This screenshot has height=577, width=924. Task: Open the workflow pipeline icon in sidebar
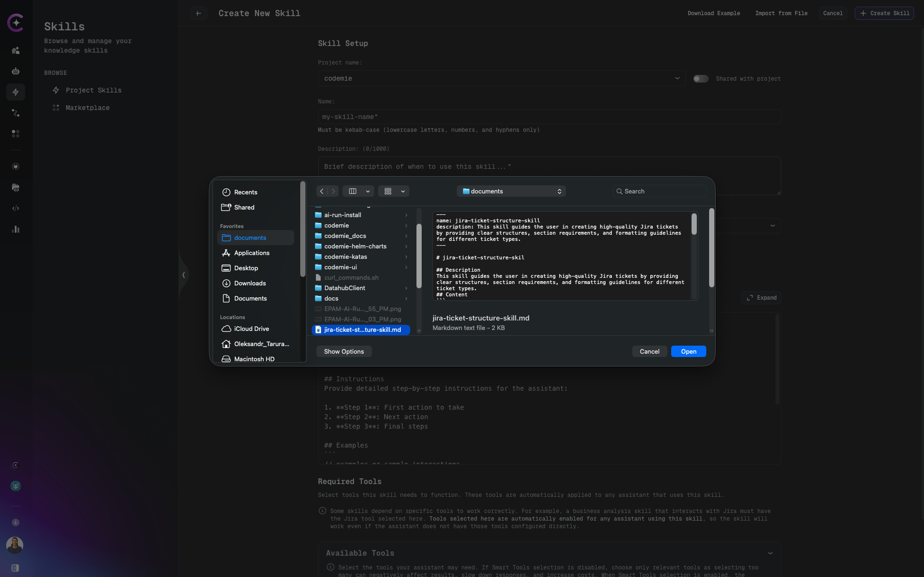(15, 113)
